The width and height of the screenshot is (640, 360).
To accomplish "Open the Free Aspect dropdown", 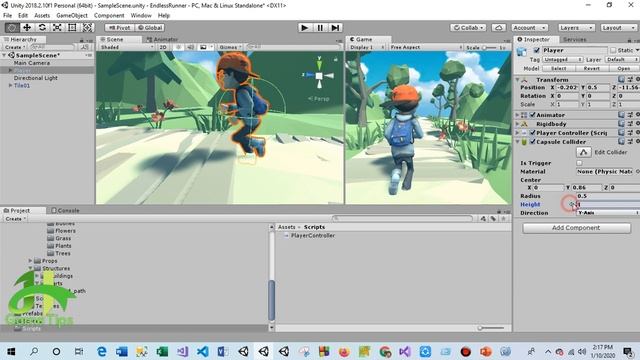I will pyautogui.click(x=426, y=47).
